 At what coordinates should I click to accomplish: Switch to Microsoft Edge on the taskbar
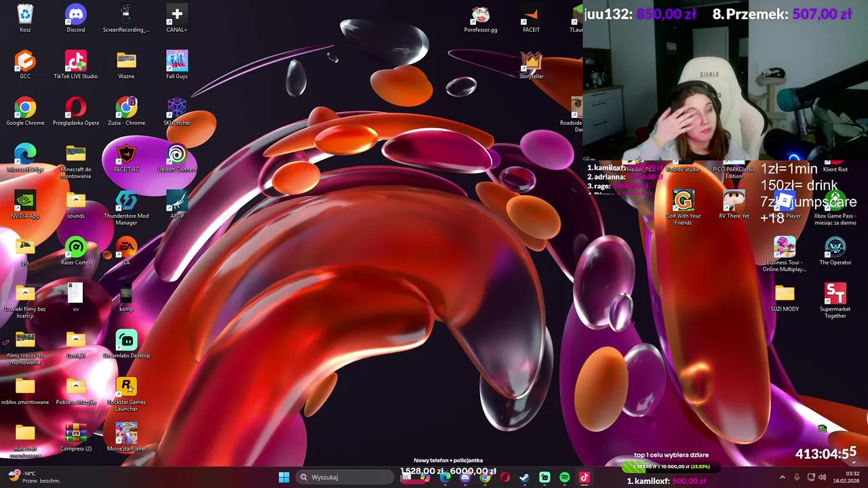tap(445, 477)
